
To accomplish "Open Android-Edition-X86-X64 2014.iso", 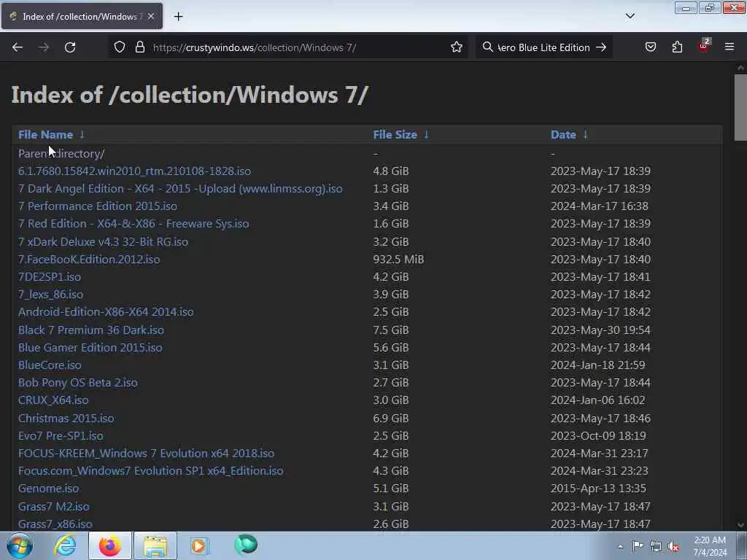I will (x=106, y=312).
